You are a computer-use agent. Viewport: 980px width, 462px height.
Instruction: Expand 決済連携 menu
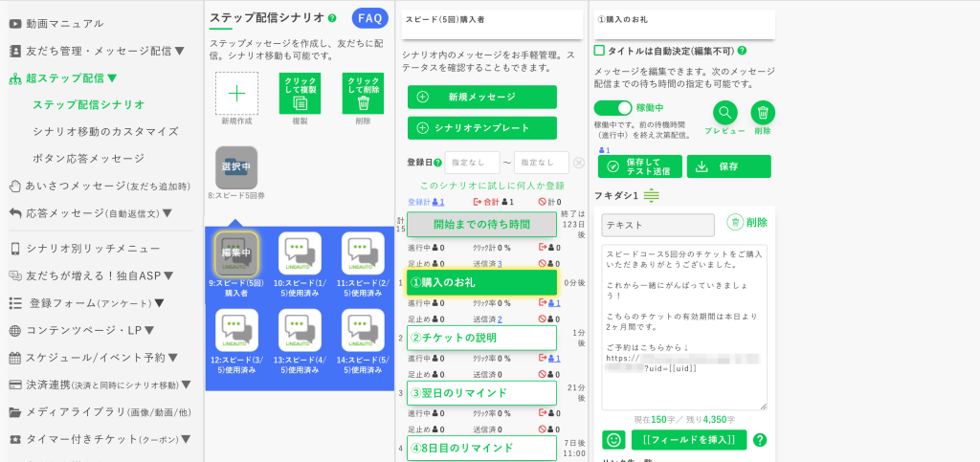(x=100, y=385)
